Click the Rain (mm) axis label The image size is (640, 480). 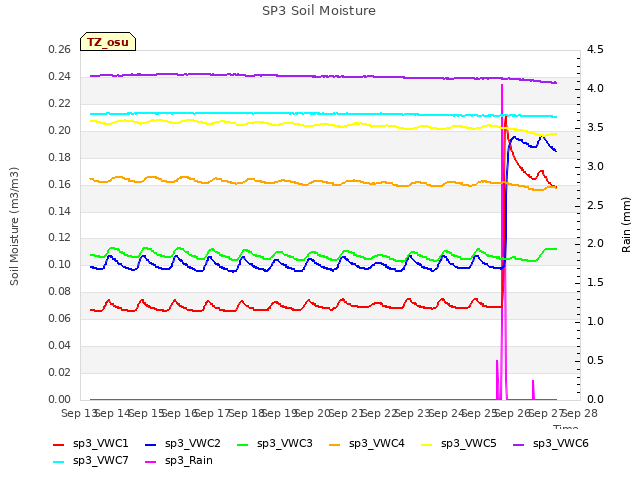(626, 225)
